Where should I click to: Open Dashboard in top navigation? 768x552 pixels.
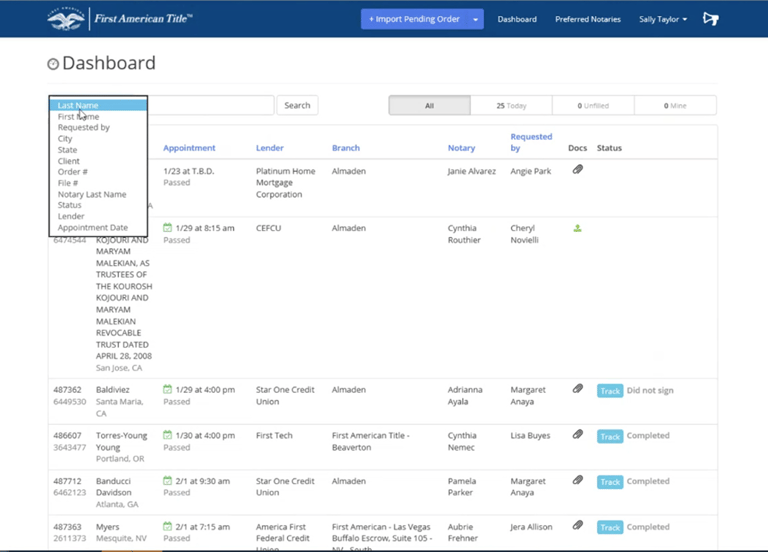(x=517, y=19)
